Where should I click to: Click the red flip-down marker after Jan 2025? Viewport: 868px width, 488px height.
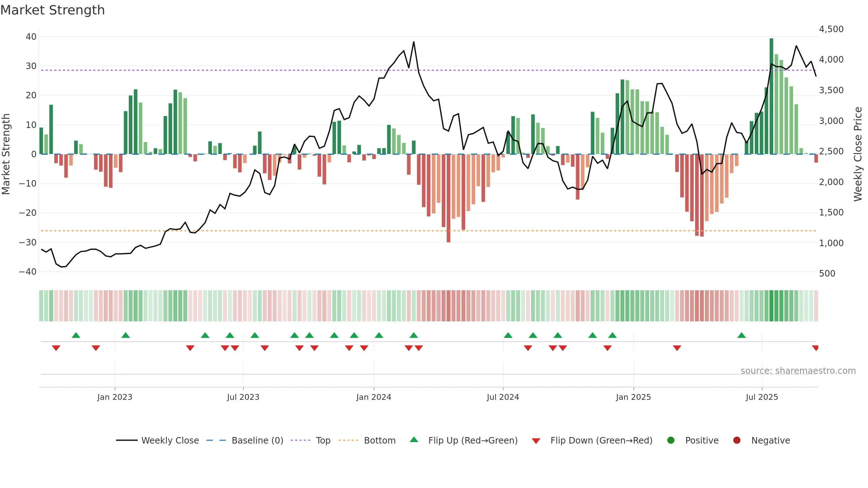677,348
